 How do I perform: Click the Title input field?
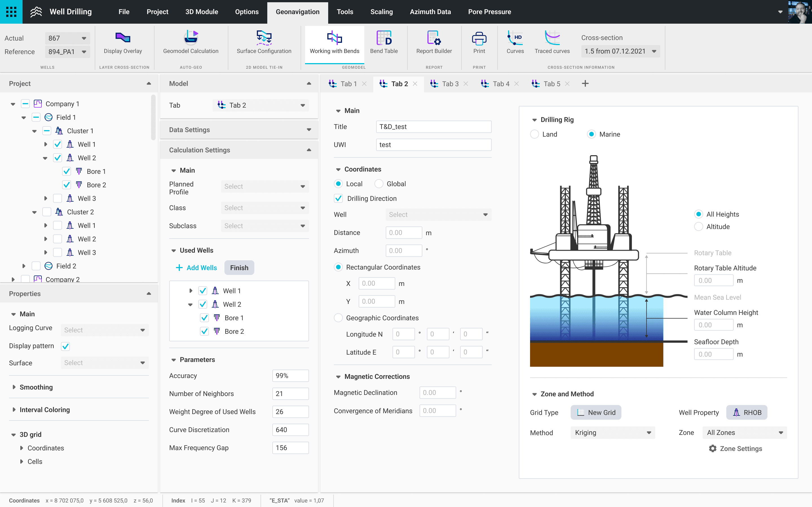(x=433, y=127)
